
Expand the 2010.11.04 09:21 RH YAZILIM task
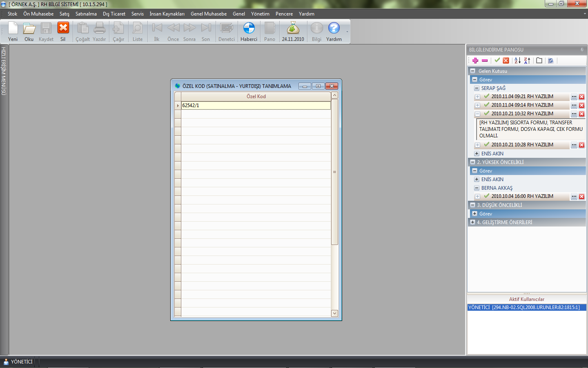(x=477, y=97)
